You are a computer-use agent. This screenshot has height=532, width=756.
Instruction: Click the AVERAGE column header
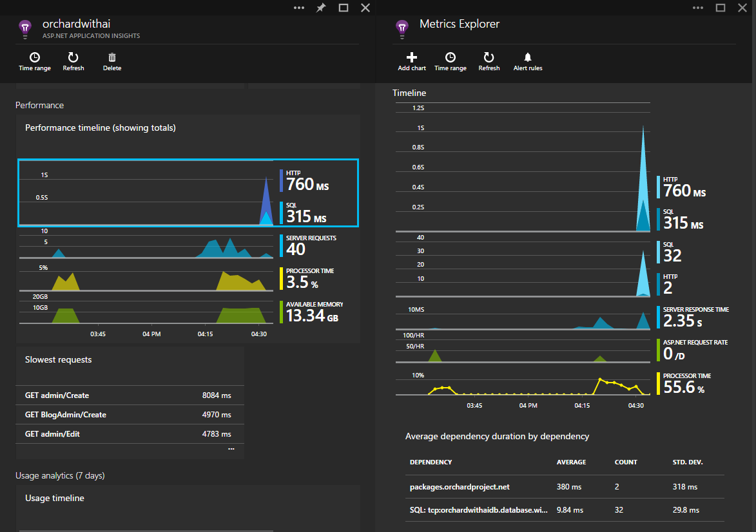pos(571,462)
